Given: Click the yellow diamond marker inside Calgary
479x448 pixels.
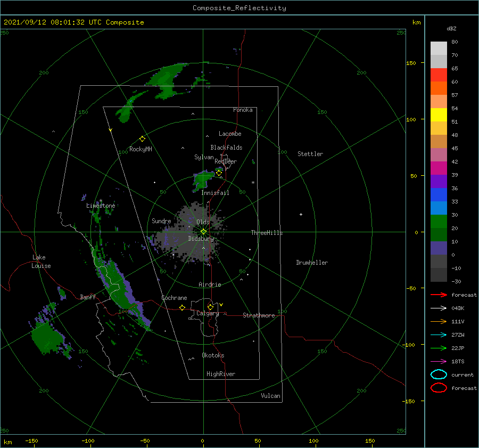Looking at the screenshot, I should point(210,307).
